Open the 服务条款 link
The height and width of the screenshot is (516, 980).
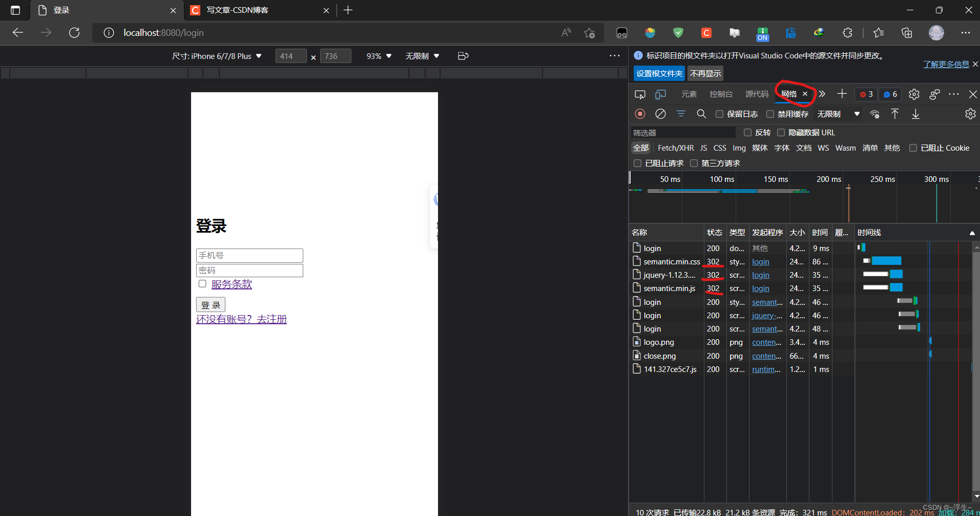[x=232, y=284]
